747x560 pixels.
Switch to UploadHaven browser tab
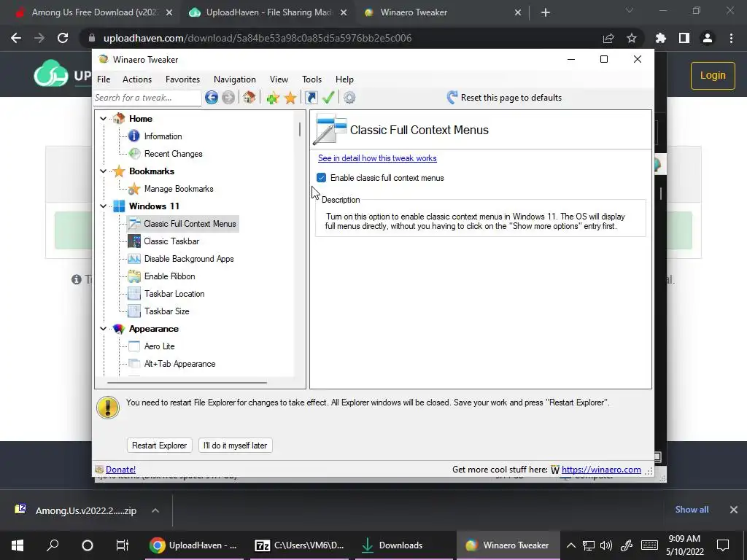tap(268, 12)
